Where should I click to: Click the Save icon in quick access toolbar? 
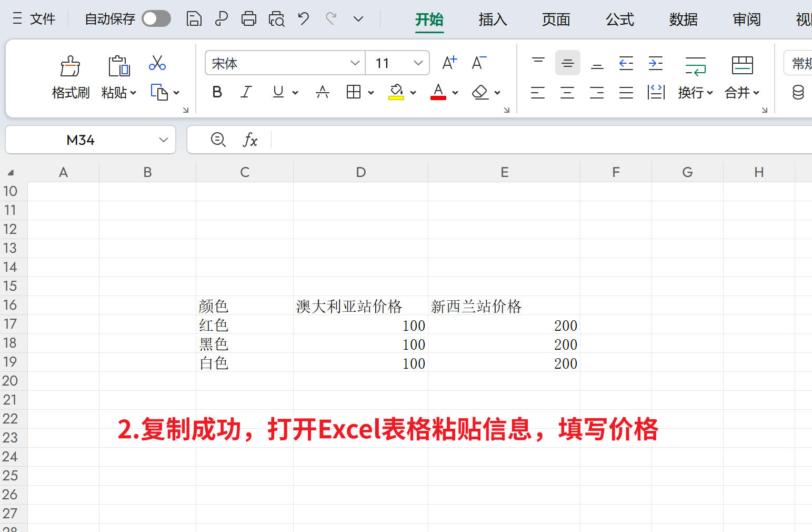(x=194, y=19)
